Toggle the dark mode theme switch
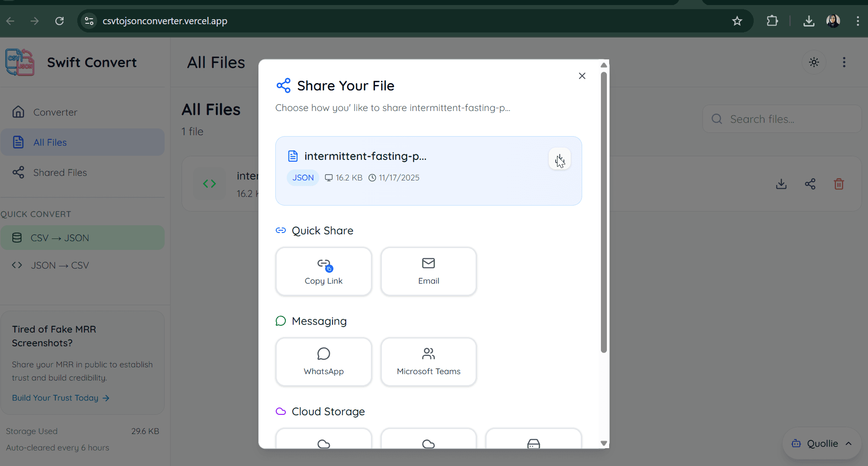This screenshot has width=868, height=466. (814, 62)
